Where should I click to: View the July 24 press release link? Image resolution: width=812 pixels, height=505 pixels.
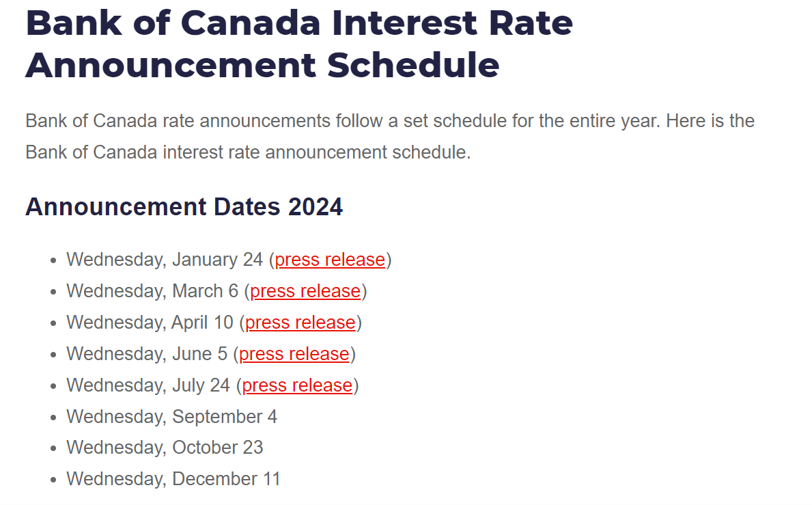[x=297, y=385]
